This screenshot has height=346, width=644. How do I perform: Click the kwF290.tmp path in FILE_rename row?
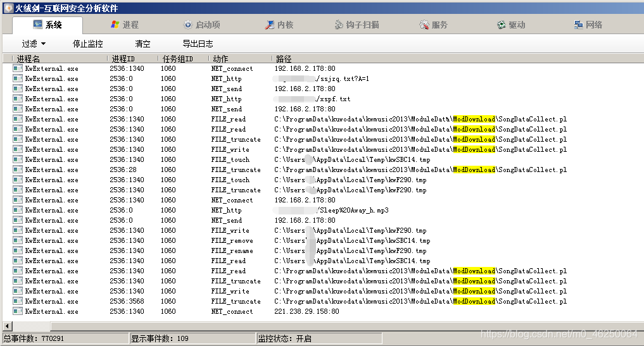[x=350, y=250]
